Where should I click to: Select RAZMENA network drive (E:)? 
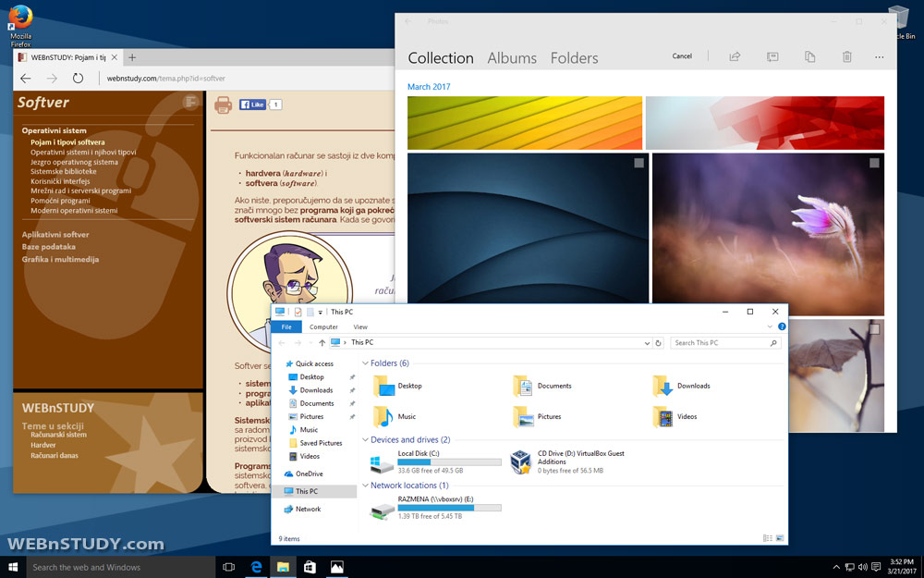[x=435, y=507]
